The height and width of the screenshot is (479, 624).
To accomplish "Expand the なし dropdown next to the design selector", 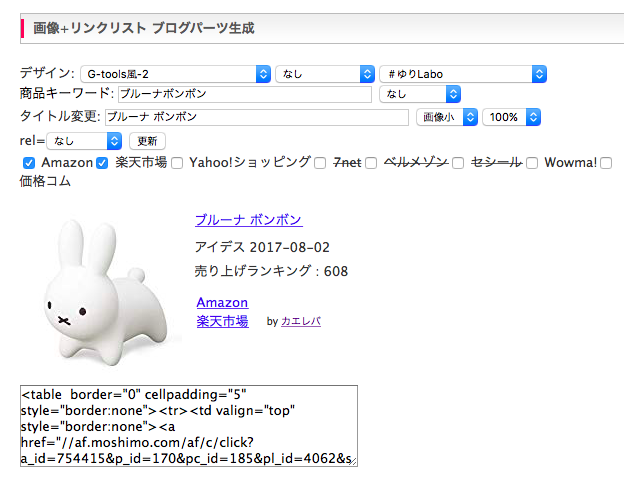I will [x=324, y=74].
